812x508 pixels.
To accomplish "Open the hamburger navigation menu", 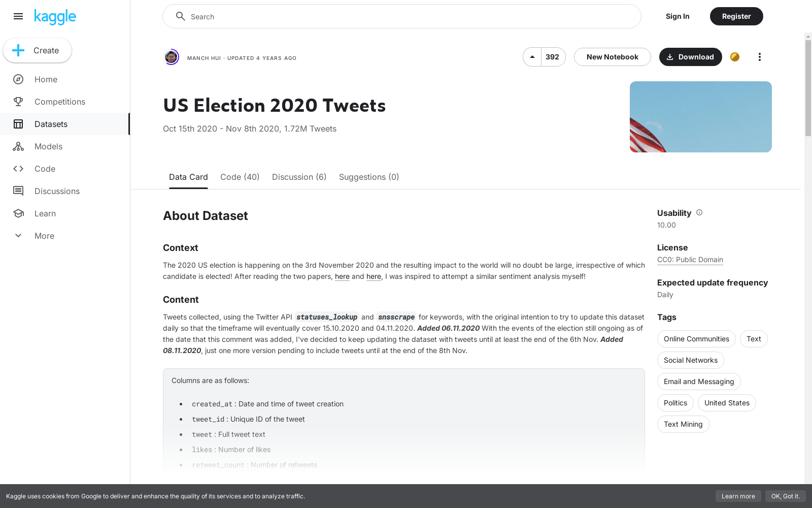I will 18,16.
